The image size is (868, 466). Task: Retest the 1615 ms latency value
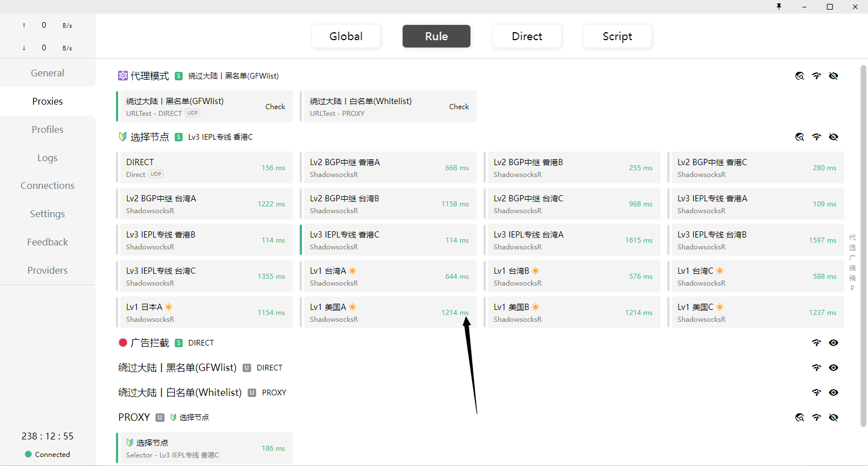point(638,240)
